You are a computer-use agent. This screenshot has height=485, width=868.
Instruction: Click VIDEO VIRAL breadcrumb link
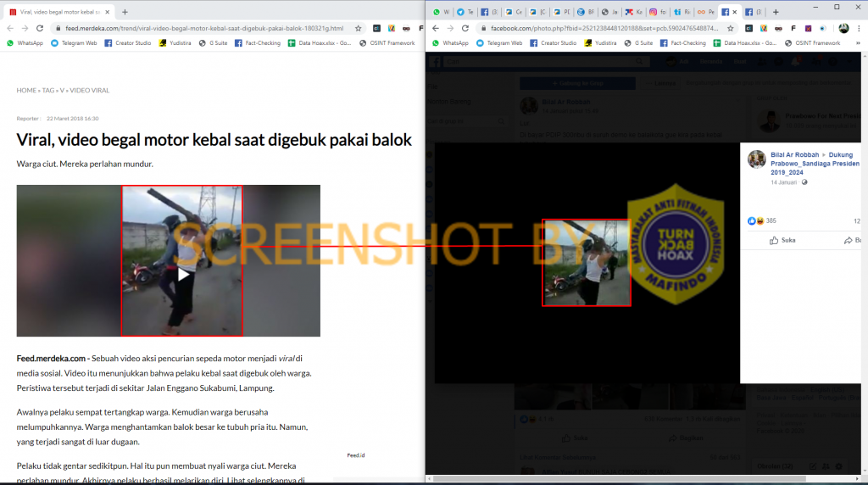point(89,90)
